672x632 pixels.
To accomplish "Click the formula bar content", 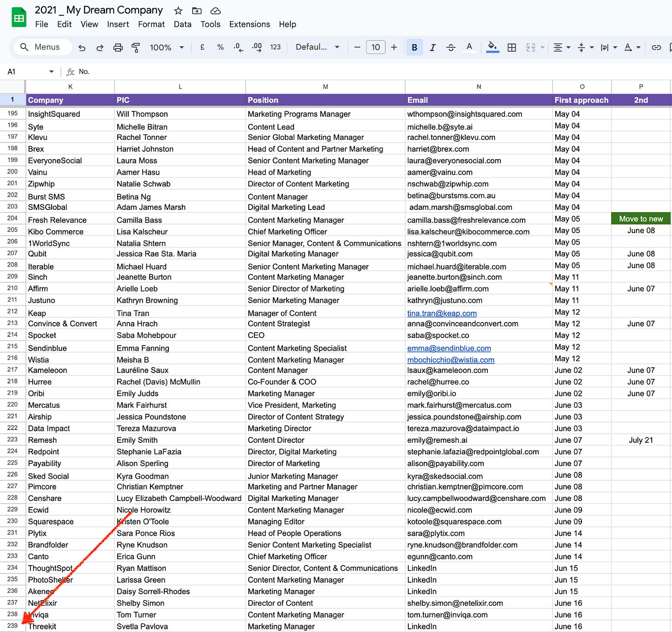I will [84, 72].
